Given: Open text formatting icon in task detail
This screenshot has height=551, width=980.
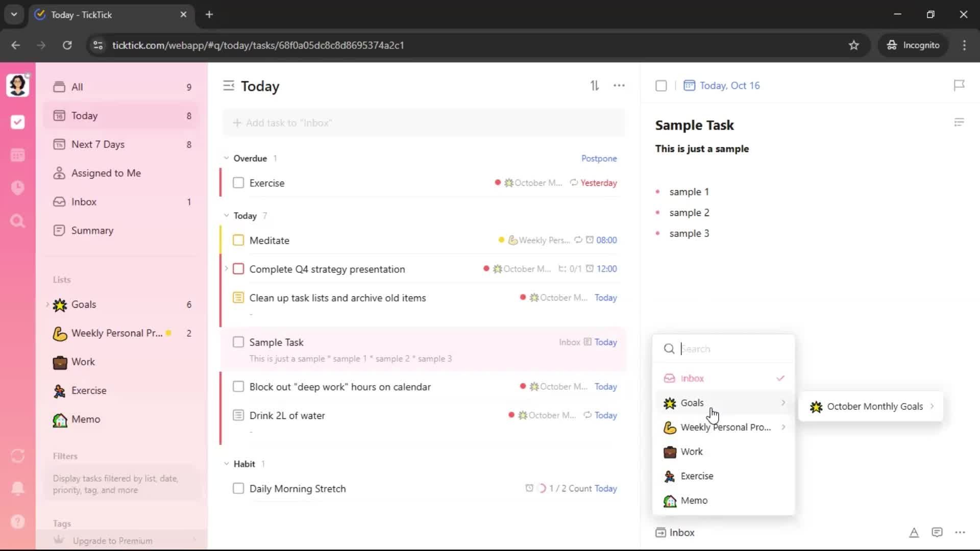Looking at the screenshot, I should pos(914,533).
